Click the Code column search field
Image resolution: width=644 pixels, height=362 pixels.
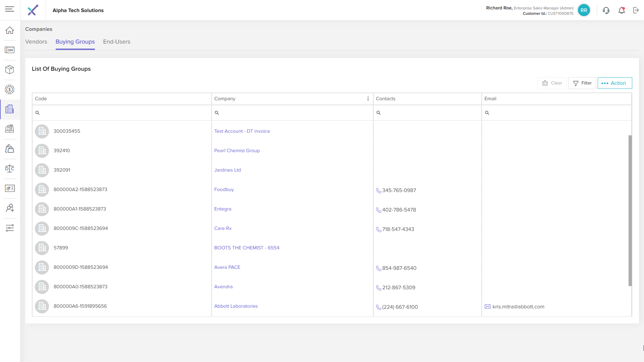coord(124,113)
